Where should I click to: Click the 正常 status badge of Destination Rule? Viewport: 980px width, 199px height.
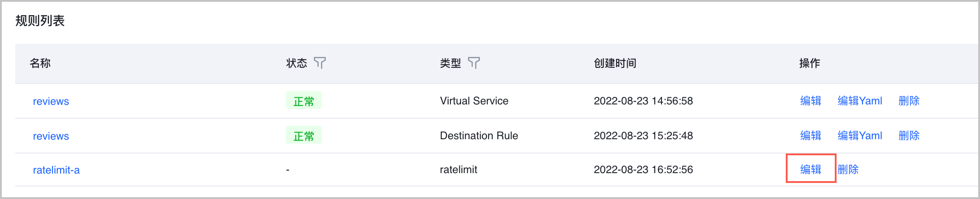pyautogui.click(x=303, y=136)
